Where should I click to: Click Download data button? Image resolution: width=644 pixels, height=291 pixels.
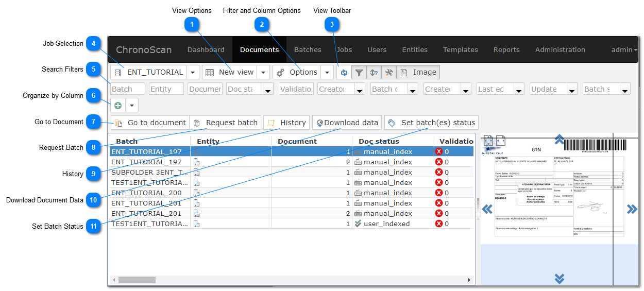347,123
